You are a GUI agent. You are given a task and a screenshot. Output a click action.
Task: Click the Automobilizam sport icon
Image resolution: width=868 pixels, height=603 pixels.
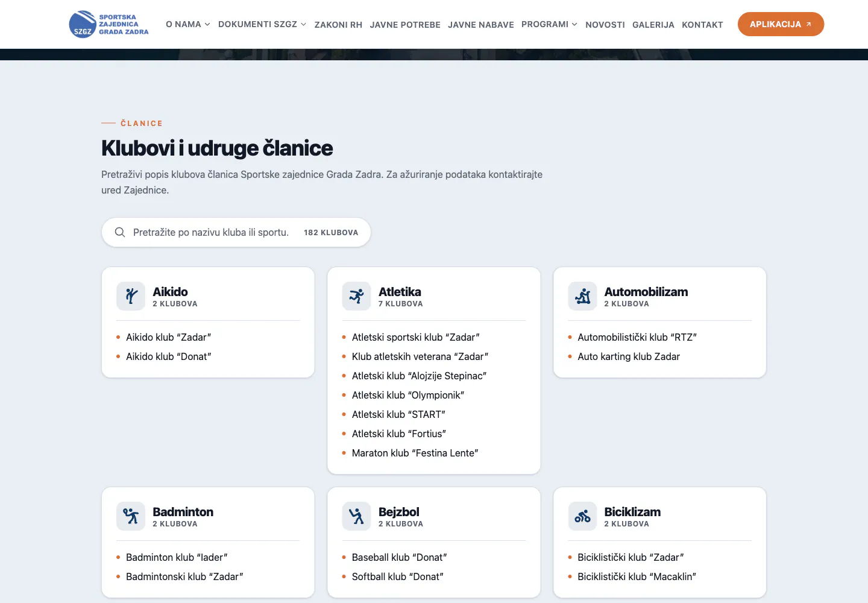pyautogui.click(x=582, y=296)
